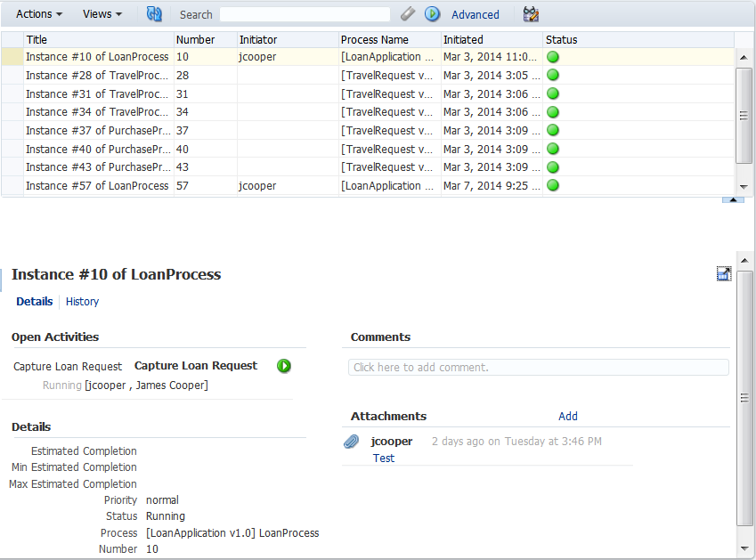The image size is (756, 560).
Task: Open the Advanced search link
Action: [x=476, y=14]
